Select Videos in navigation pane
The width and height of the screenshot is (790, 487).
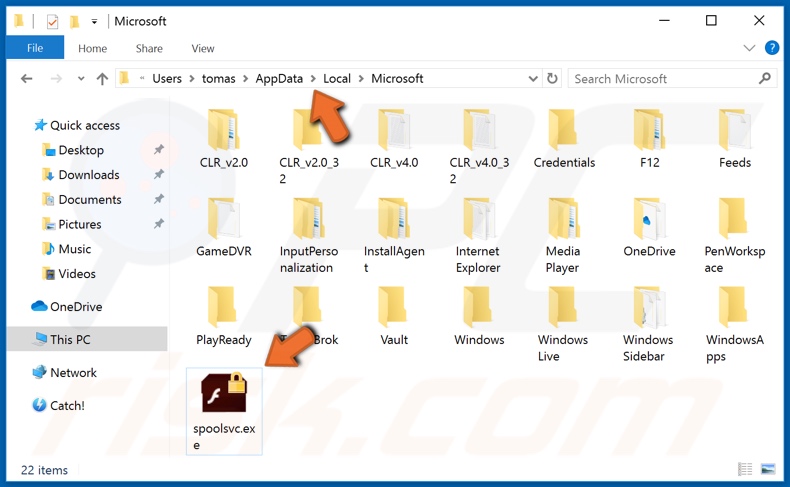pyautogui.click(x=70, y=273)
